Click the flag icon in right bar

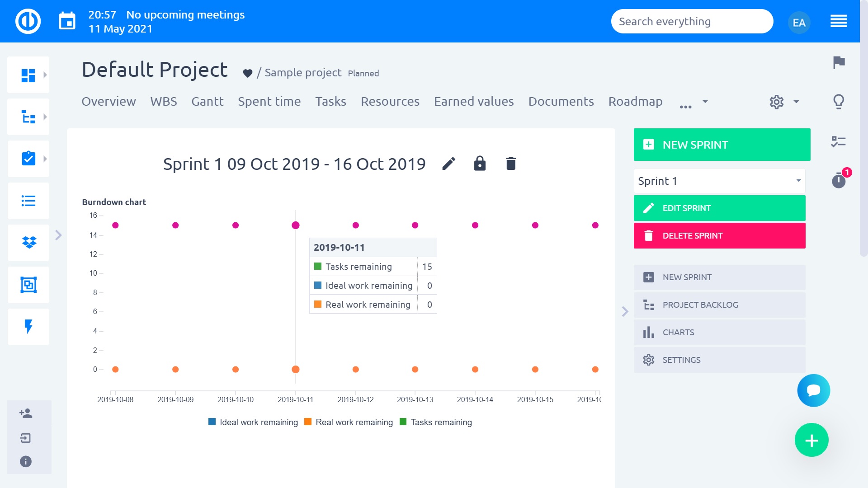pyautogui.click(x=839, y=62)
